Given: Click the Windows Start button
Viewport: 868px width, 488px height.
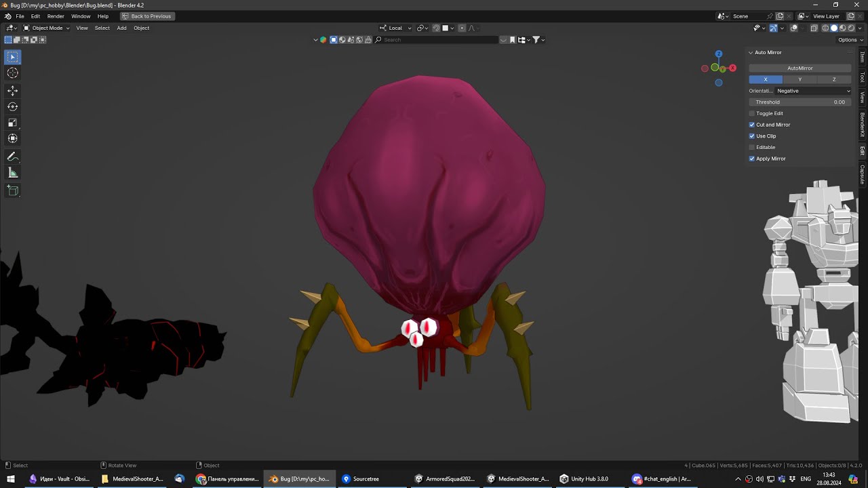Looking at the screenshot, I should 11,479.
